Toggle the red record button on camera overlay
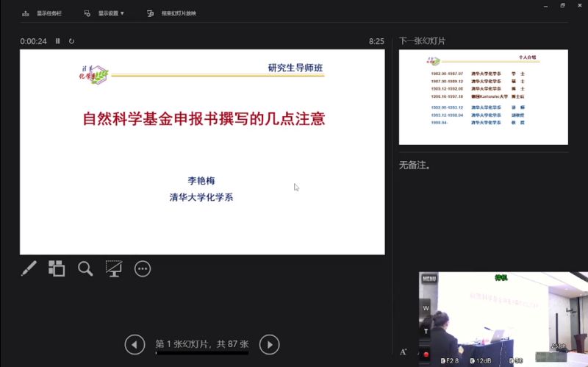588x367 pixels. [426, 354]
